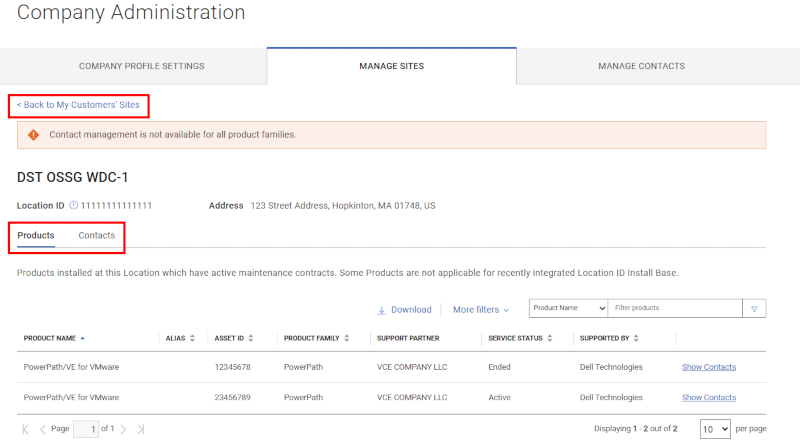The height and width of the screenshot is (444, 800).
Task: Select the Contacts sub-tab
Action: [x=97, y=236]
